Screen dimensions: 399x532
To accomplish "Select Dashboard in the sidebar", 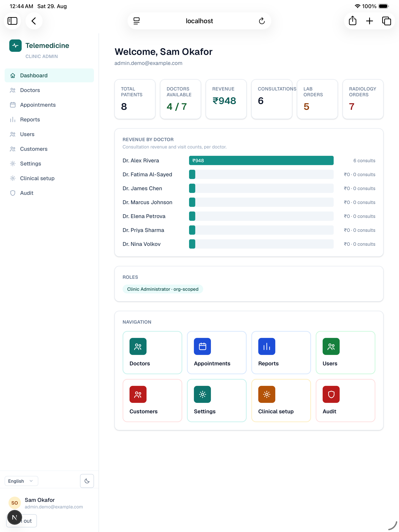I will click(49, 76).
